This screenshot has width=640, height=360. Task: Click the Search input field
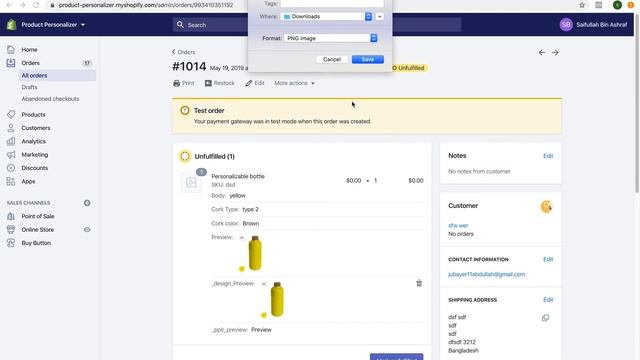(x=317, y=25)
